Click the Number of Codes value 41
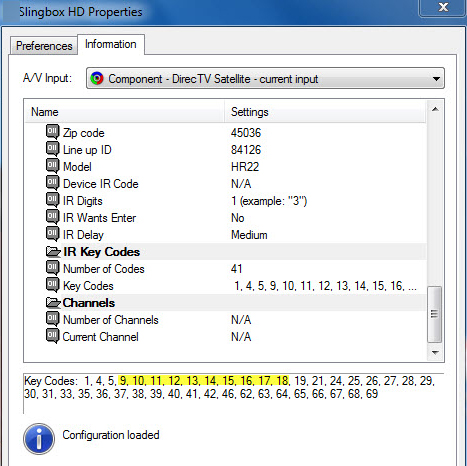 point(237,269)
